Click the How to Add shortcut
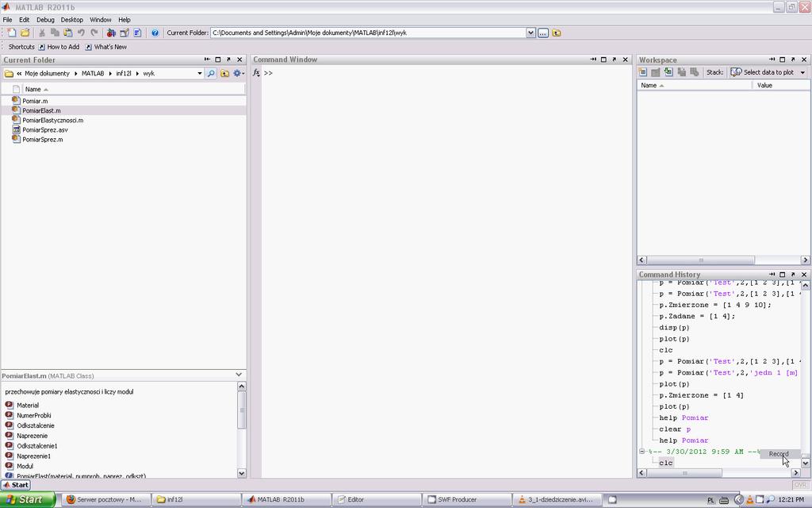Viewport: 812px width, 508px height. coord(59,47)
